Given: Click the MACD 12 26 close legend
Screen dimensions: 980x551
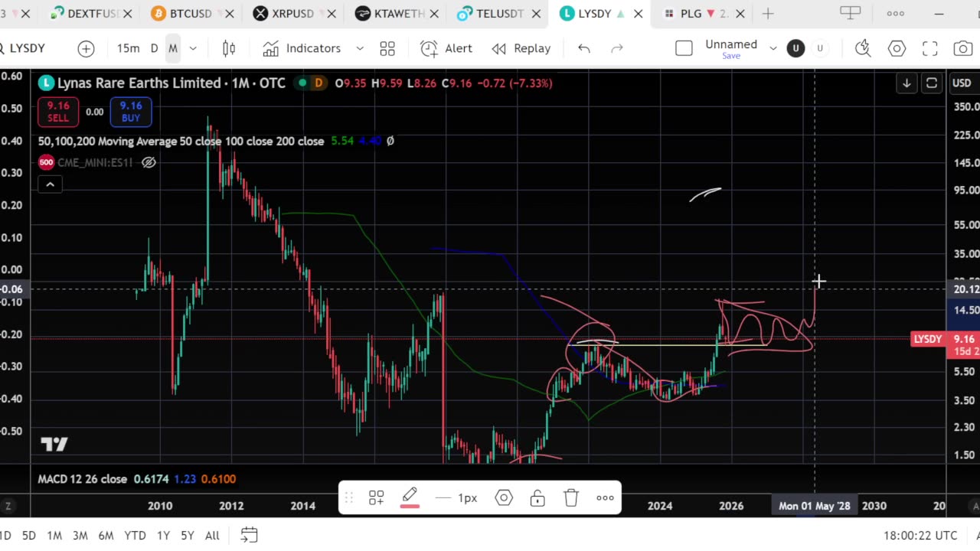Looking at the screenshot, I should coord(83,479).
